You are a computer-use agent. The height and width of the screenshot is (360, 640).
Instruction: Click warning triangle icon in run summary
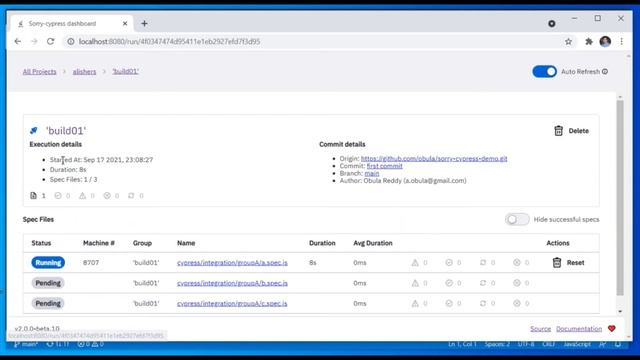point(82,196)
